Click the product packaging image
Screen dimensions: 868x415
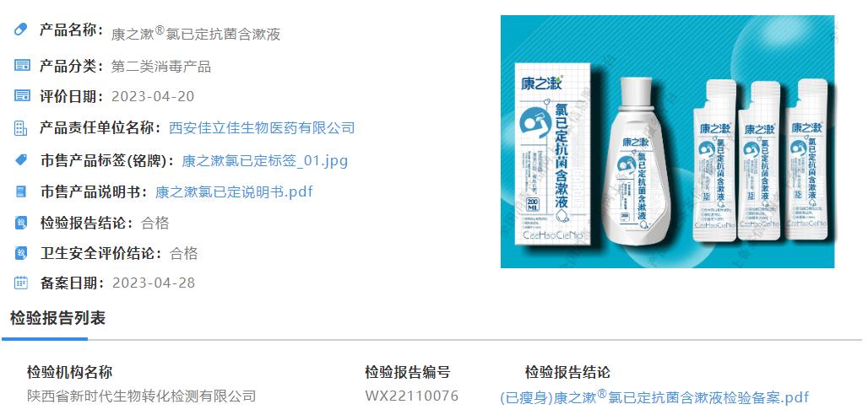tap(667, 142)
